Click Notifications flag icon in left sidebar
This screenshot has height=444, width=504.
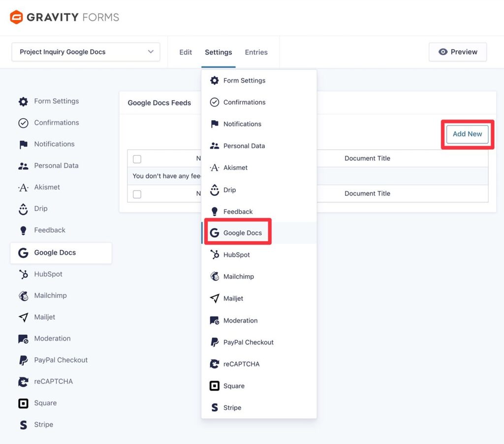point(23,145)
